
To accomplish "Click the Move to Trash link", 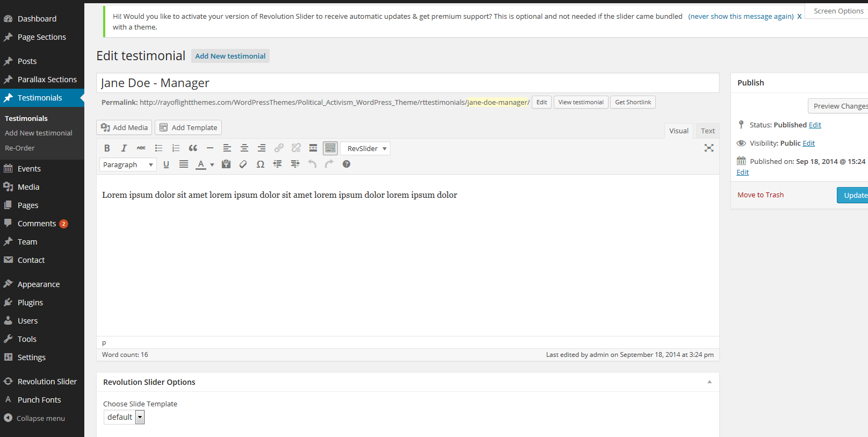I will (760, 195).
